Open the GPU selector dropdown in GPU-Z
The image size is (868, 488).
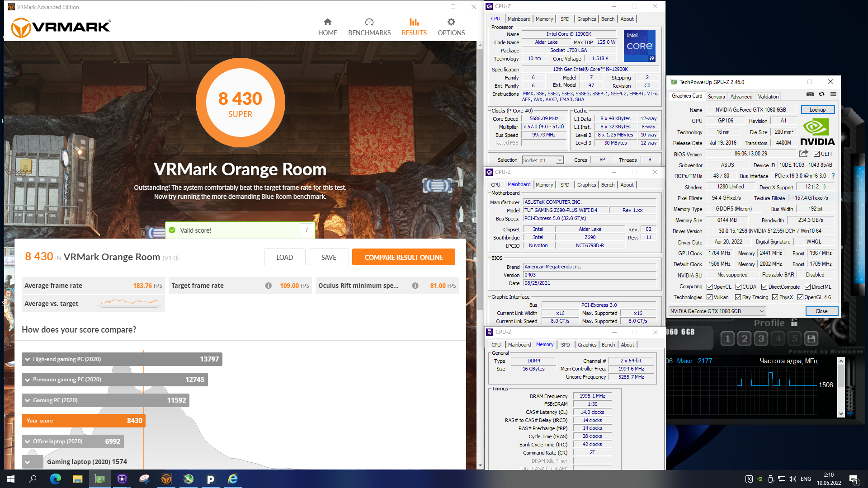coord(717,311)
